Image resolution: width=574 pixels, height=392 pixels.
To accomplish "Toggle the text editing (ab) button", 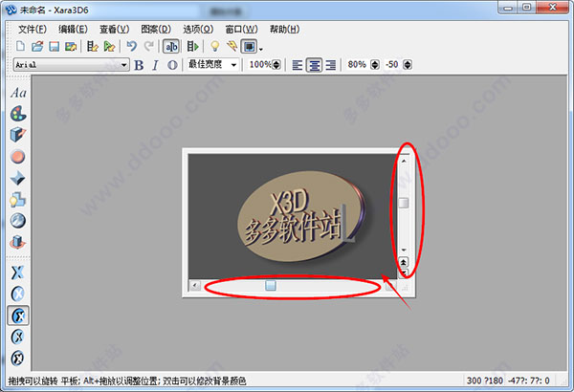I will 171,47.
